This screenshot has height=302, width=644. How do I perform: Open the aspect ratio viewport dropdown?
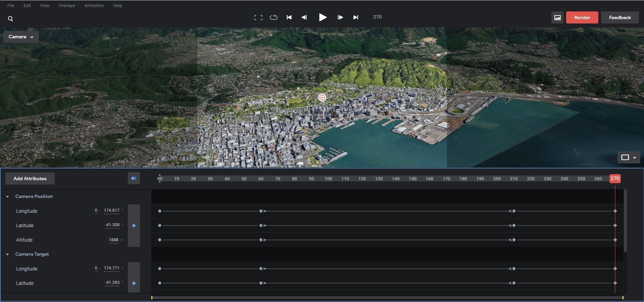(x=629, y=157)
